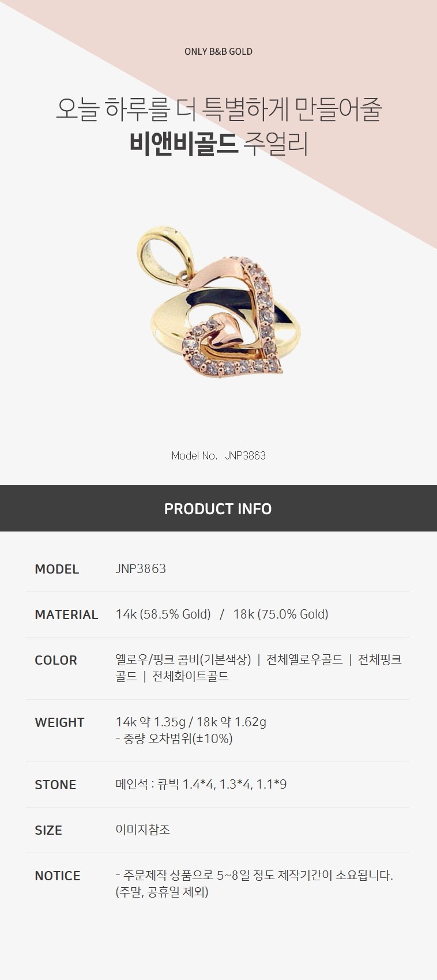Select the MATERIAL row label
The width and height of the screenshot is (437, 980).
coord(66,615)
